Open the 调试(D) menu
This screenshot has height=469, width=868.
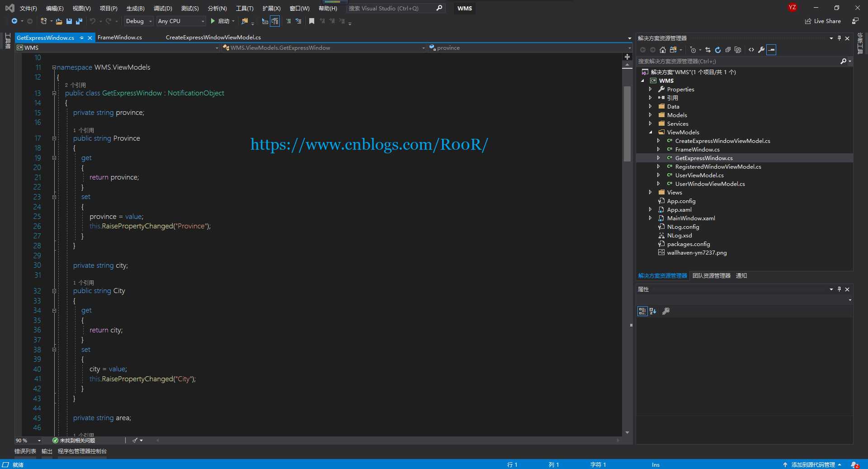[163, 9]
